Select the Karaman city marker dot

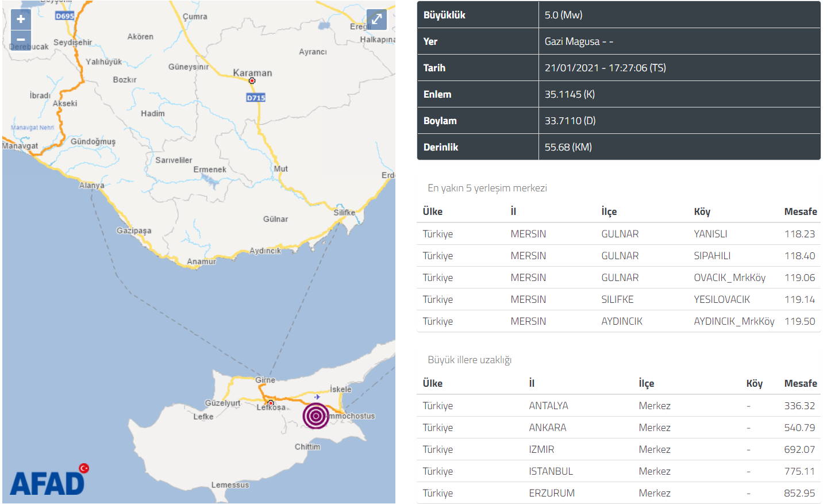pos(252,81)
